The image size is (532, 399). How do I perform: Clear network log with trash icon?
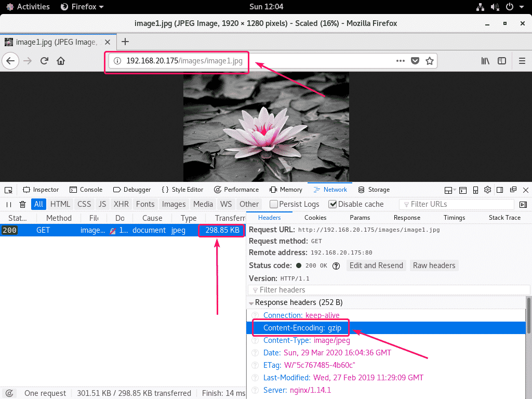point(22,205)
